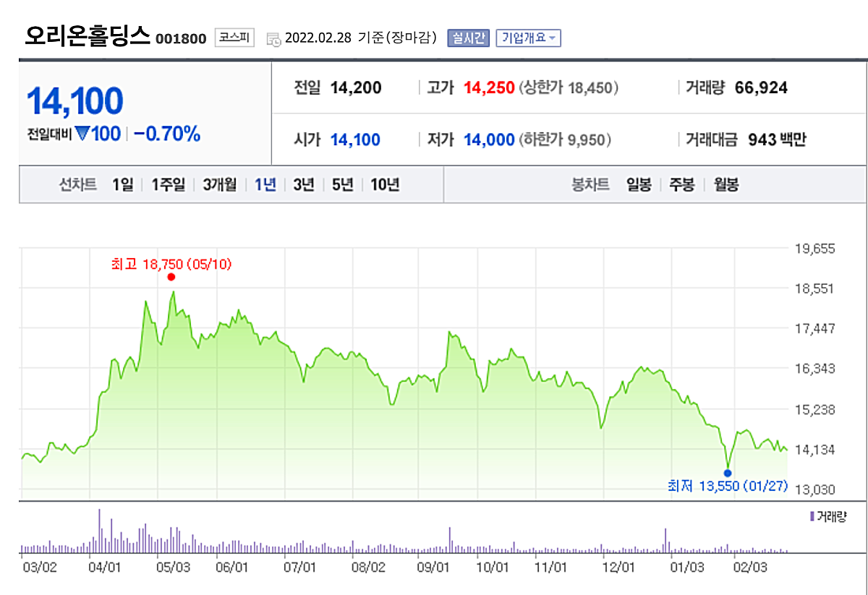Click the 선차트 section label
Screen dimensions: 868x595
click(78, 184)
